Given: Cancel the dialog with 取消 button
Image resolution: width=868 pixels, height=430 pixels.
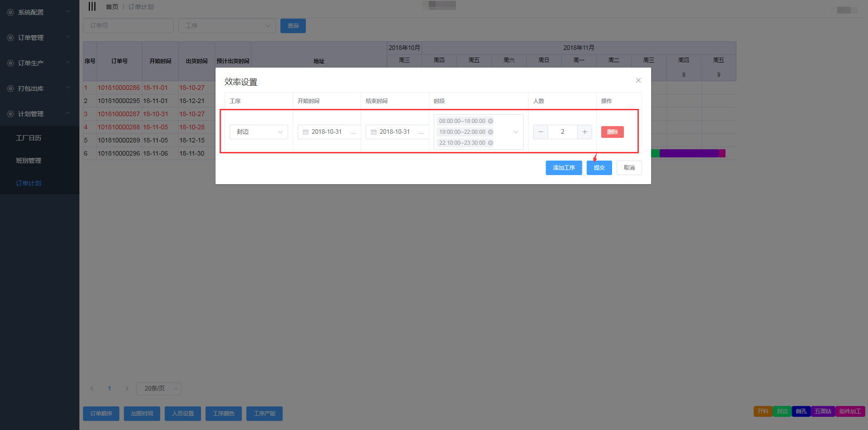Looking at the screenshot, I should pos(629,168).
